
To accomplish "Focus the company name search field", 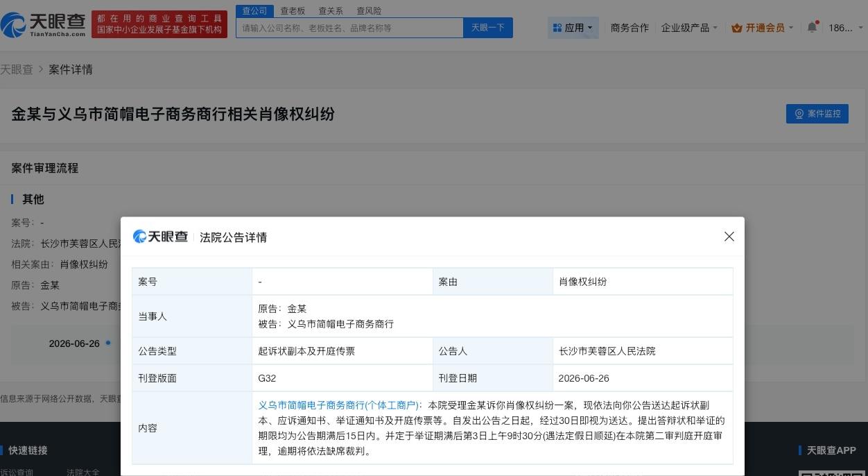I will (349, 28).
